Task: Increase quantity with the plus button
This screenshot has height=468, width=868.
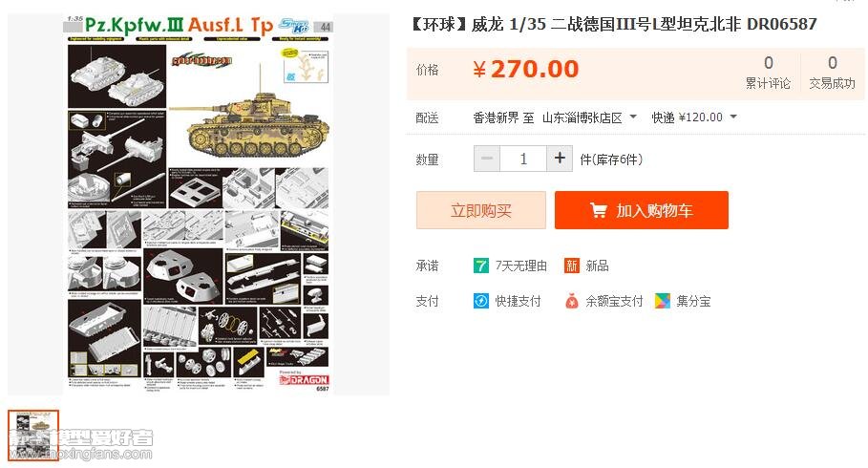Action: (x=560, y=159)
